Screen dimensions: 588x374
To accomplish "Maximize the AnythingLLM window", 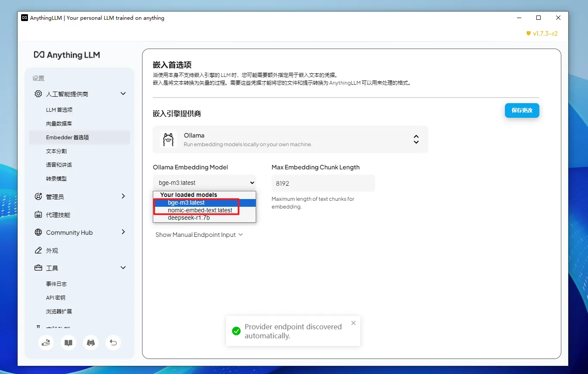I will coord(538,18).
